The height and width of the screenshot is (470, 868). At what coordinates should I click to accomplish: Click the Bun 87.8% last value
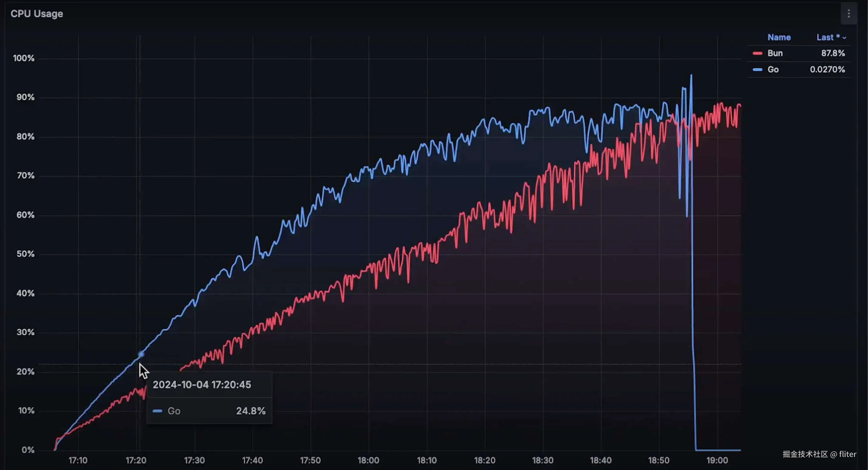pos(833,53)
